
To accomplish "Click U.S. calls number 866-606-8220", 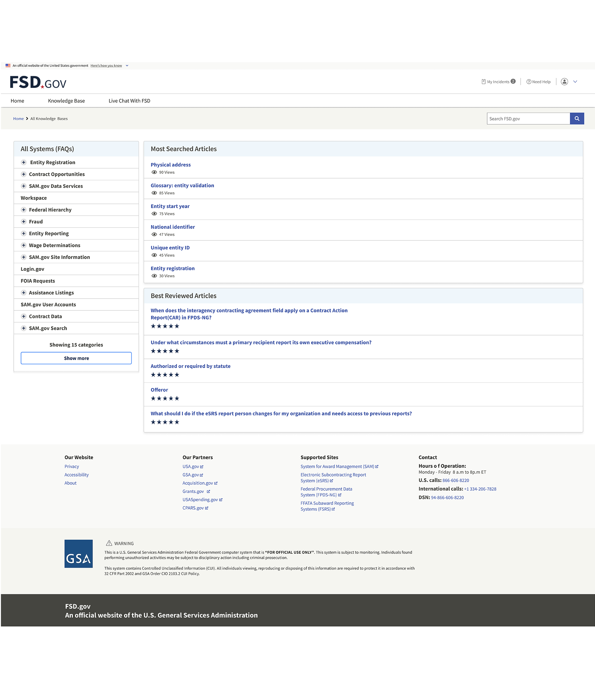I will click(x=456, y=481).
